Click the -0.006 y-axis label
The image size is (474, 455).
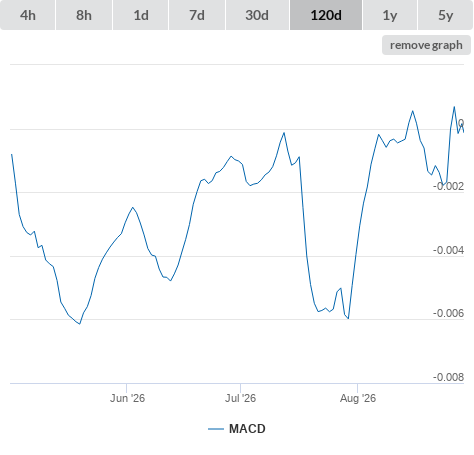point(448,313)
